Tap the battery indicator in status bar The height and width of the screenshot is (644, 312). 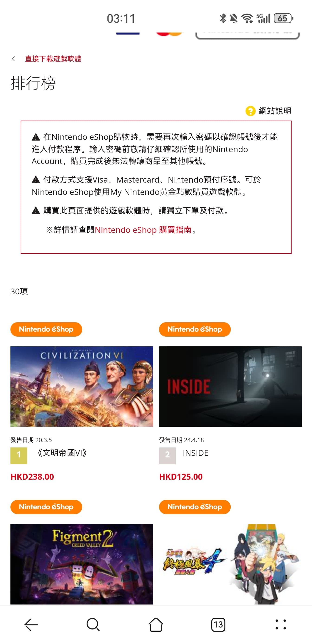click(x=283, y=18)
